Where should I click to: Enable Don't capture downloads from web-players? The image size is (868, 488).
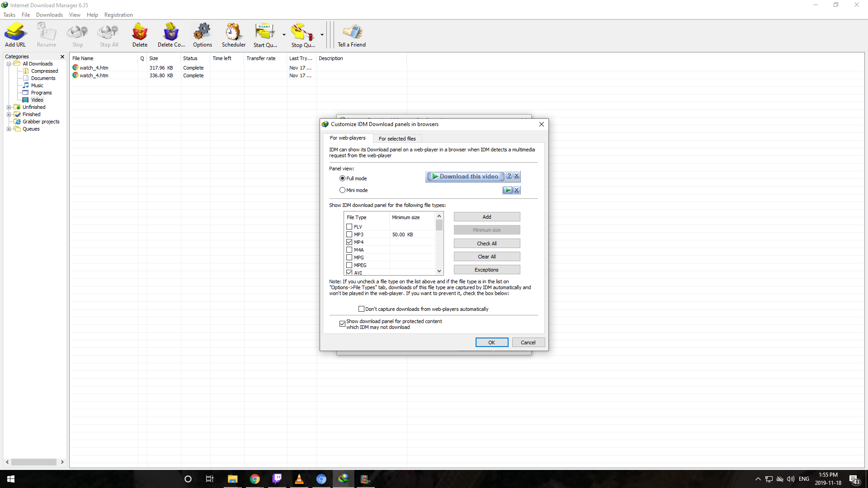click(x=361, y=309)
